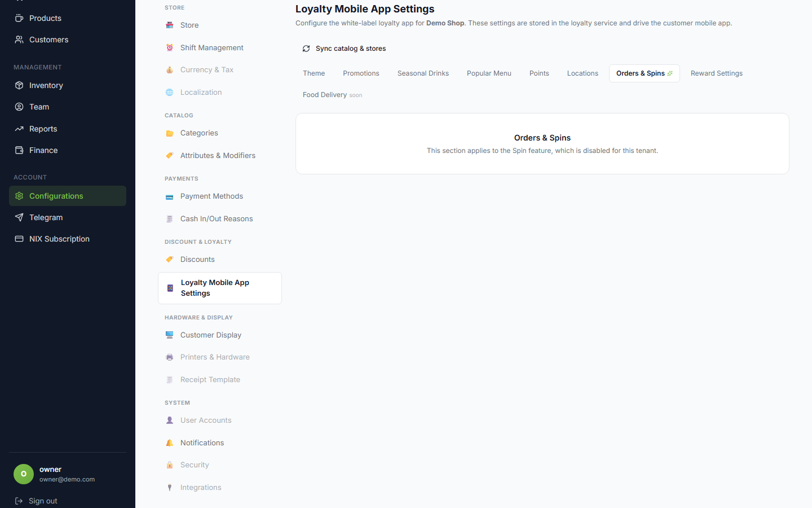Click the Sync catalog refresh icon
The width and height of the screenshot is (812, 508).
coord(306,49)
